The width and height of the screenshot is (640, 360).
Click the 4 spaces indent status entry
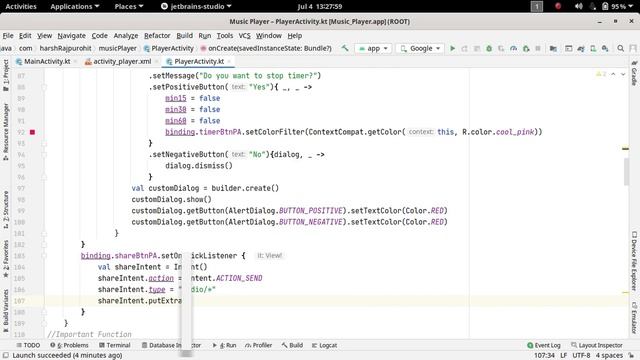(609, 356)
